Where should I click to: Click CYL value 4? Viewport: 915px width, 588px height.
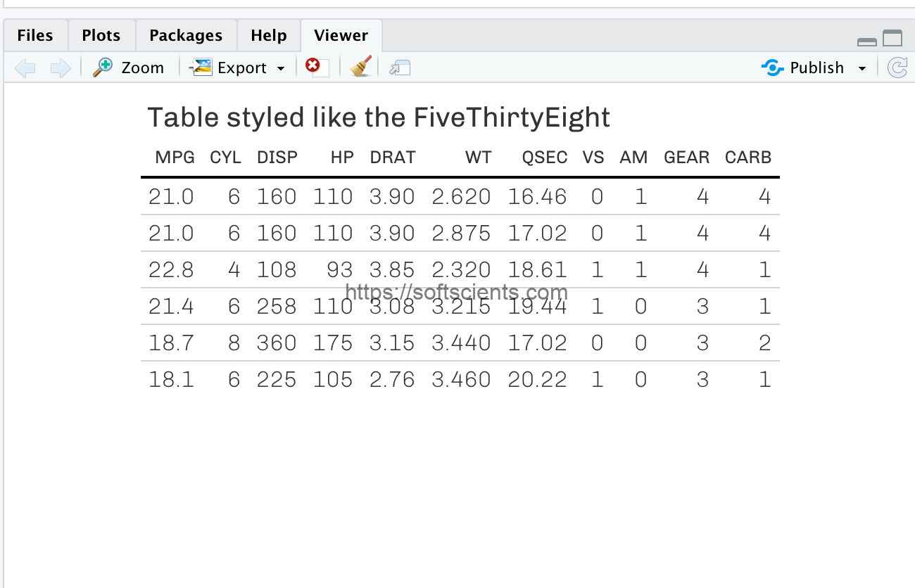tap(234, 270)
